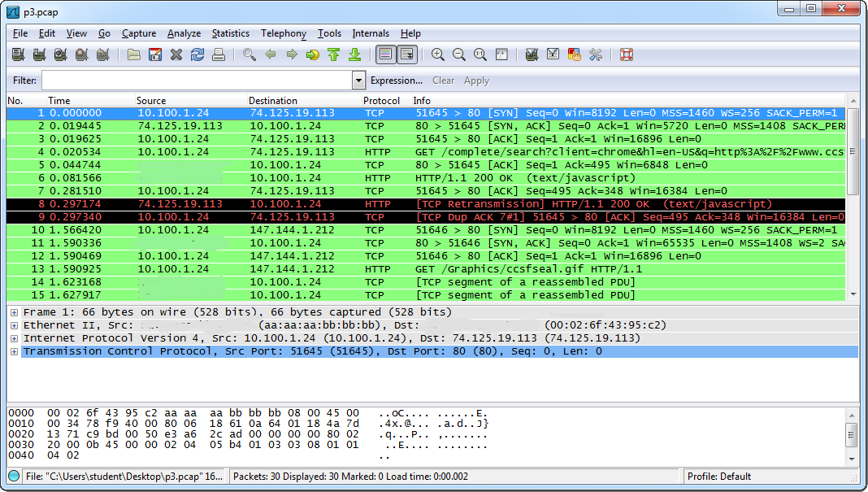The image size is (868, 492).
Task: Open the display filter history dropdown
Action: [x=358, y=81]
